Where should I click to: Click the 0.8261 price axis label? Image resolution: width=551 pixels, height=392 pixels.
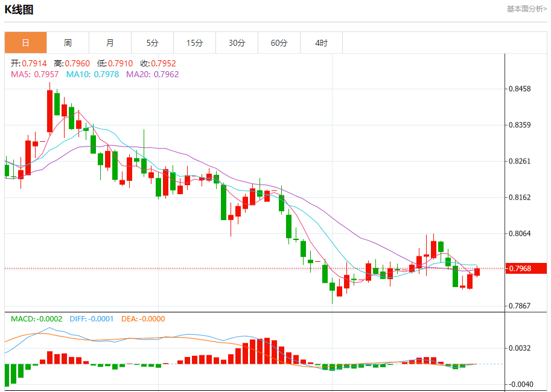520,161
